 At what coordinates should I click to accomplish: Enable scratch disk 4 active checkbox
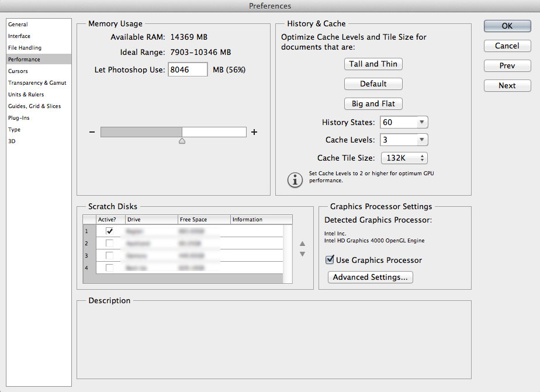[109, 268]
